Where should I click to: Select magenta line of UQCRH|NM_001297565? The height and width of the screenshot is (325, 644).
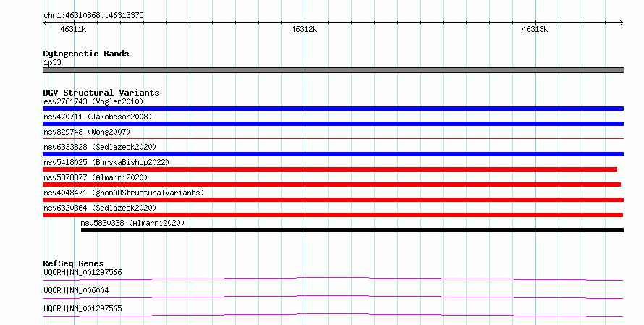pyautogui.click(x=333, y=316)
